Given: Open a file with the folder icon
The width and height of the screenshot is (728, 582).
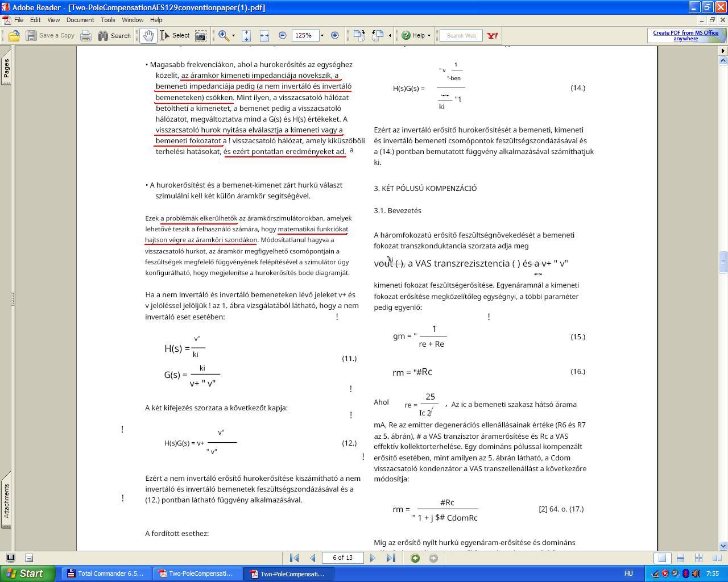Looking at the screenshot, I should click(14, 35).
